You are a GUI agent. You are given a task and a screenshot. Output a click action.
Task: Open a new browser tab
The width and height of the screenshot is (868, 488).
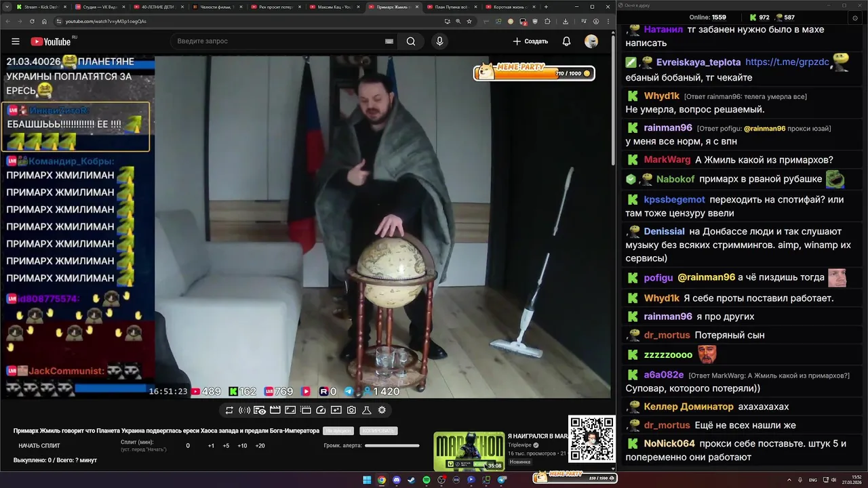(x=546, y=7)
